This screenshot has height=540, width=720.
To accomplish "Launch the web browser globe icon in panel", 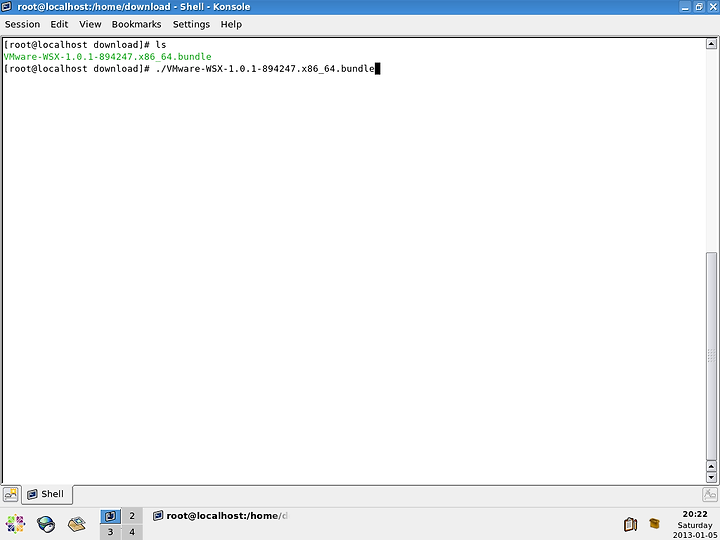I will click(46, 524).
